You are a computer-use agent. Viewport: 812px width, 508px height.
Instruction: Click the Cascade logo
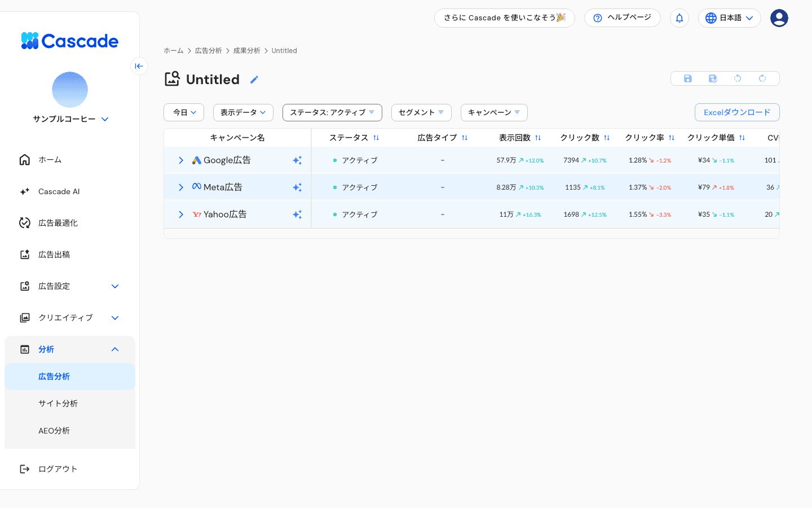tap(70, 41)
